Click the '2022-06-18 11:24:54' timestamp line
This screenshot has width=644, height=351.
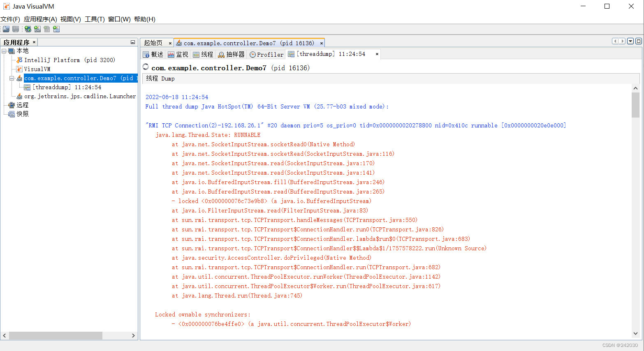[x=177, y=97]
